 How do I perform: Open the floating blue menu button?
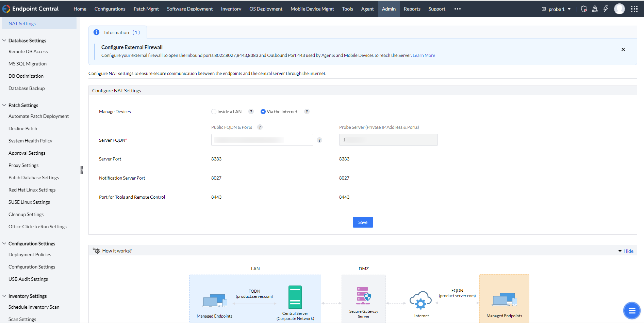(632, 310)
